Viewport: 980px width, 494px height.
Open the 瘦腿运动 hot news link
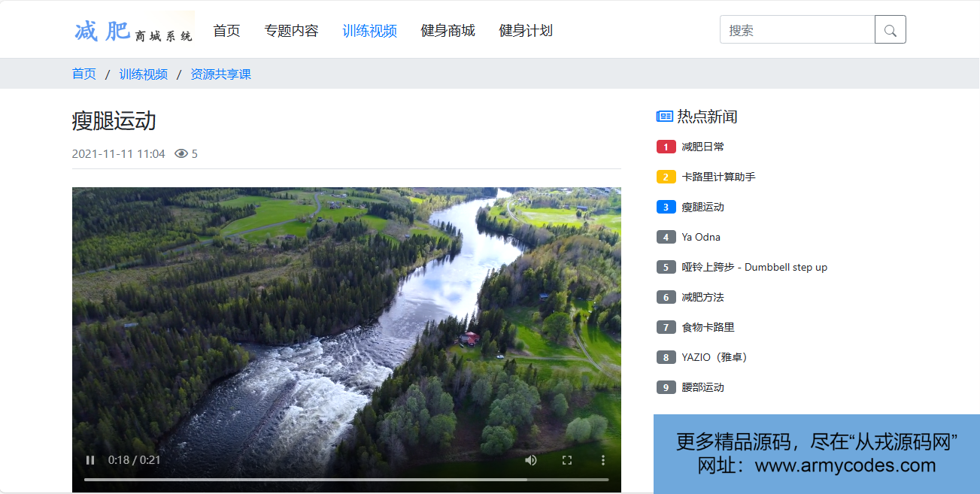click(703, 207)
